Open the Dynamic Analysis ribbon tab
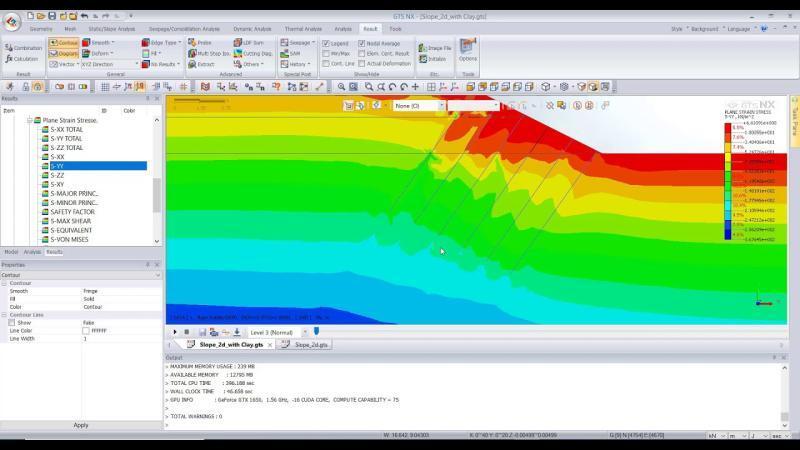This screenshot has width=800, height=450. point(252,29)
